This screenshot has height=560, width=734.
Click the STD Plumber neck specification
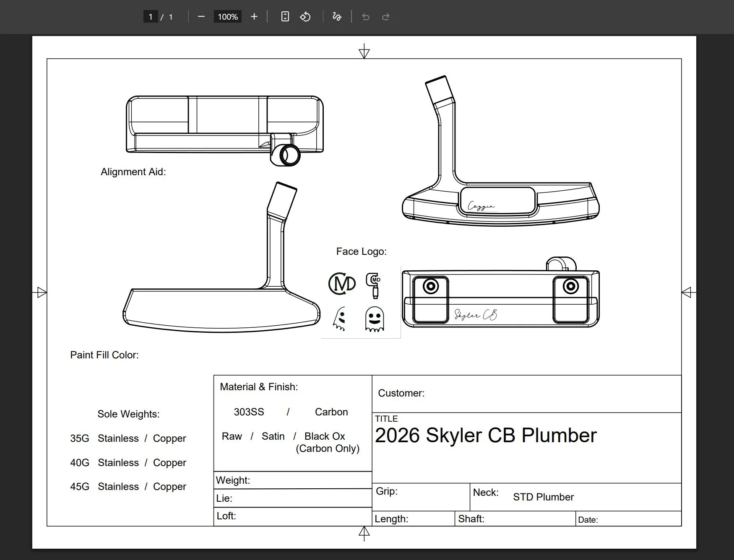tap(543, 497)
